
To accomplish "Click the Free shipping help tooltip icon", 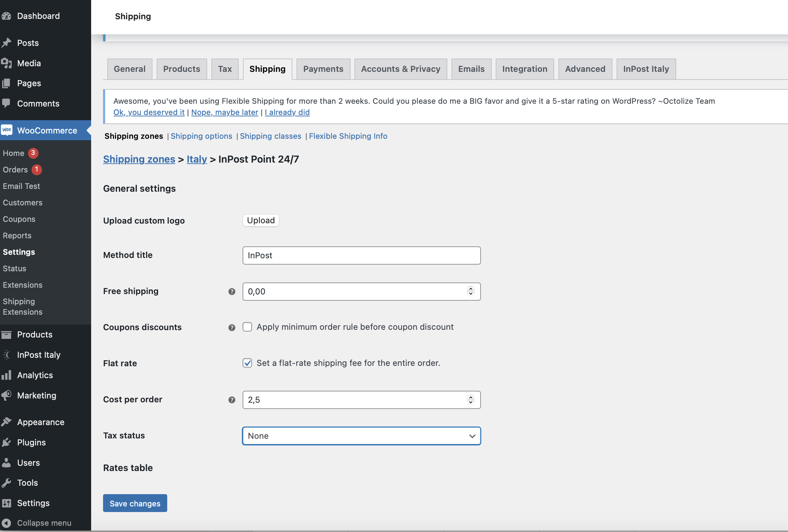I will (232, 292).
